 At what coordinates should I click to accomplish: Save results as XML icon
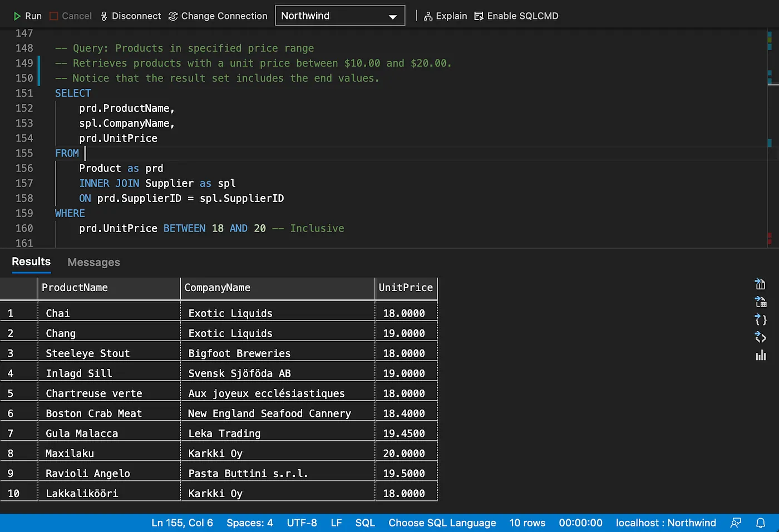760,337
